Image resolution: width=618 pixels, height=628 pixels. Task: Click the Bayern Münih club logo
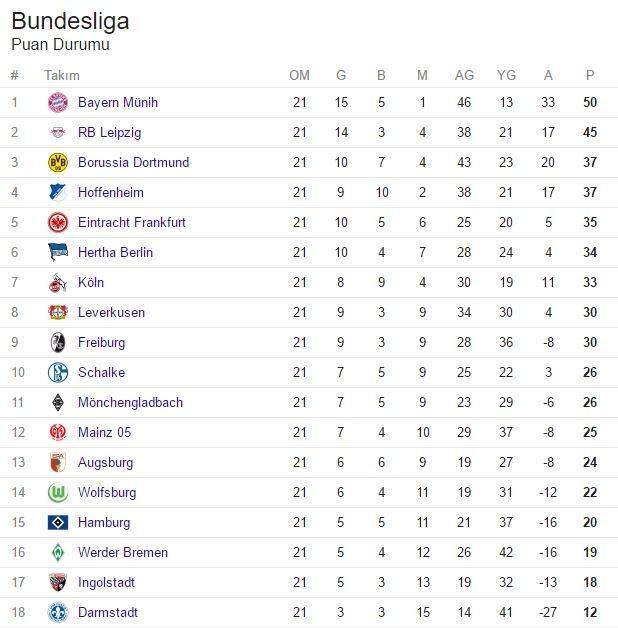coord(58,103)
